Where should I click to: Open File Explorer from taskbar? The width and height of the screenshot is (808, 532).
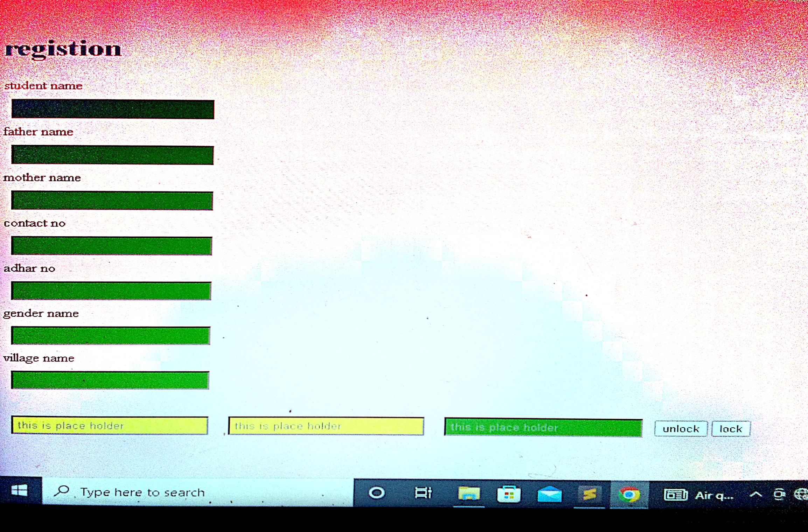[x=468, y=494]
